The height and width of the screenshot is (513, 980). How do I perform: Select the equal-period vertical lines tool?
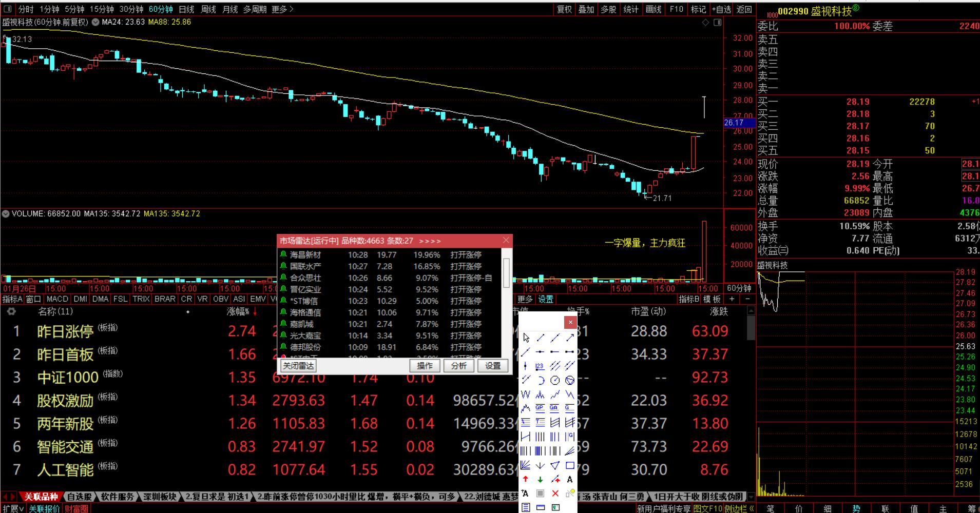pyautogui.click(x=540, y=436)
